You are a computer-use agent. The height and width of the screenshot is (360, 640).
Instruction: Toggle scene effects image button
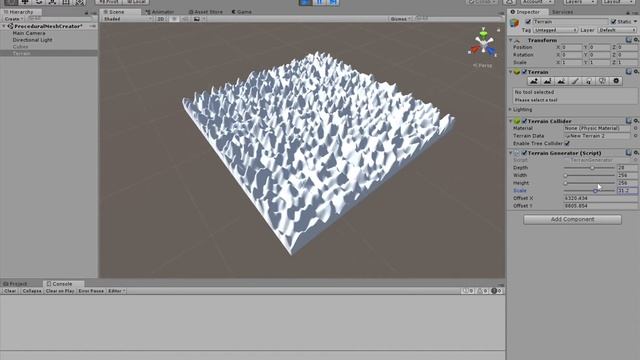pyautogui.click(x=197, y=19)
